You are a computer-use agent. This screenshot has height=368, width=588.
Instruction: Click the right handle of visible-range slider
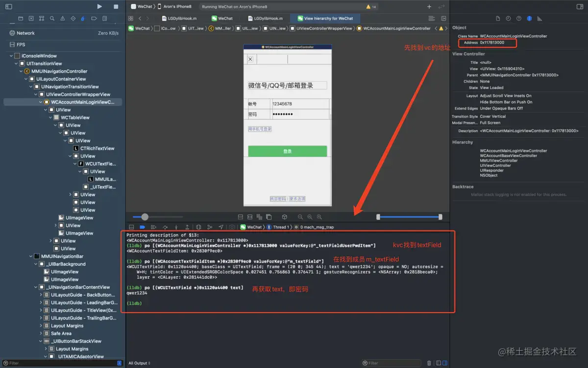(x=440, y=217)
